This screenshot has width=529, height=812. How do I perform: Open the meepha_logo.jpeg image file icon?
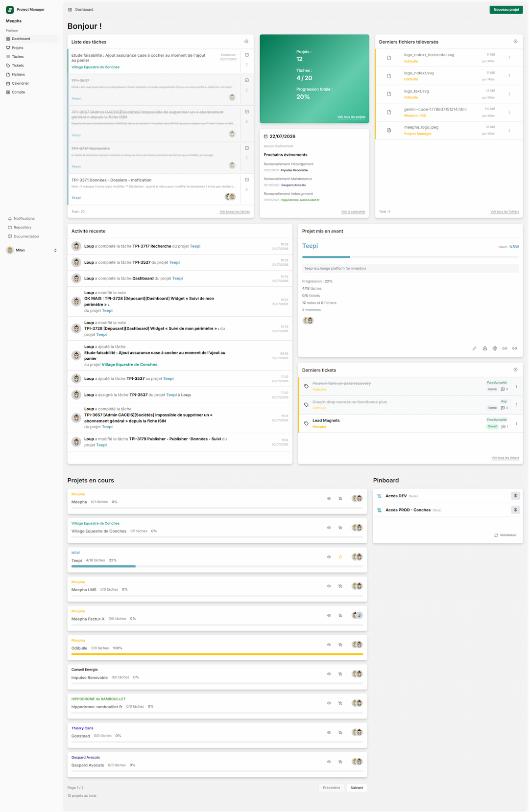(x=389, y=130)
